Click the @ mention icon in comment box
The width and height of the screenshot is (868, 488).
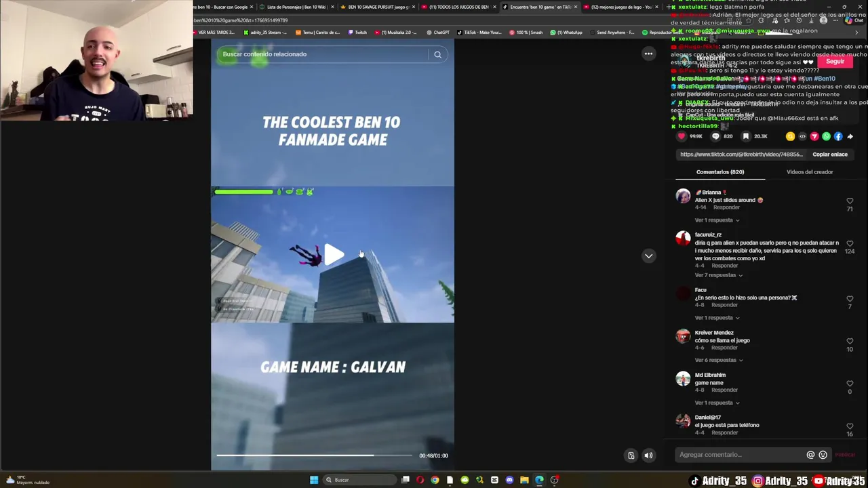coord(810,455)
